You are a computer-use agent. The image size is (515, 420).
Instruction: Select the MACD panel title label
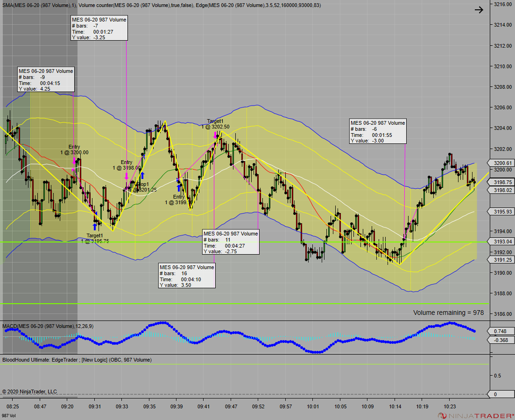pos(48,327)
